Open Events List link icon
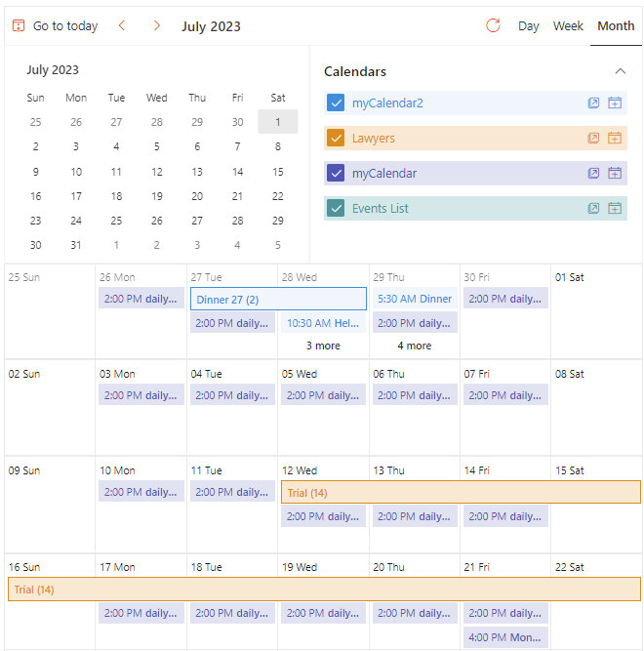This screenshot has height=651, width=644. tap(593, 209)
